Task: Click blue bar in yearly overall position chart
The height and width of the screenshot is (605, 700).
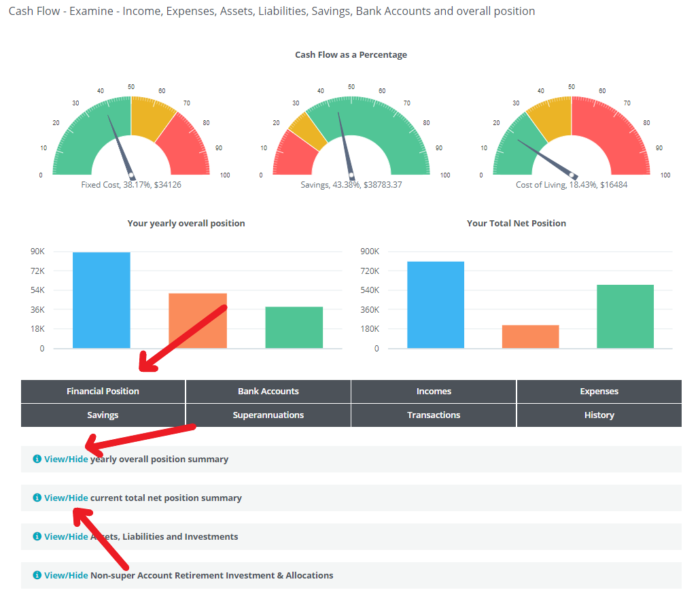Action: (x=101, y=300)
